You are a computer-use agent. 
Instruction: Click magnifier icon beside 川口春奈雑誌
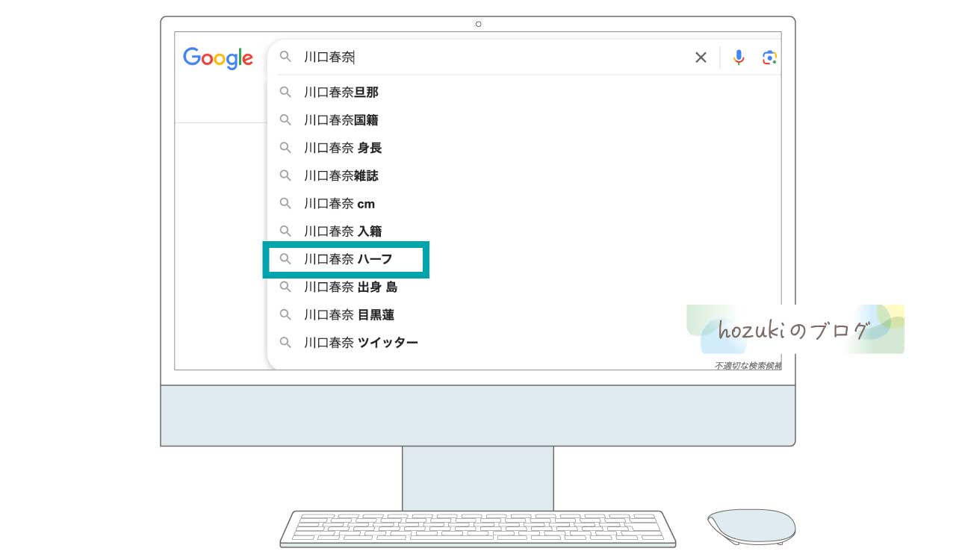tap(285, 175)
